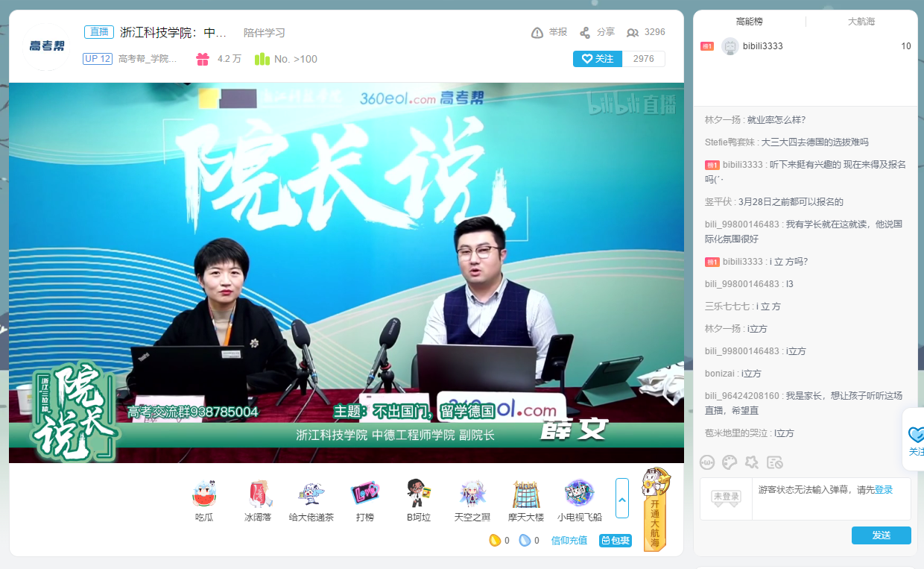Viewport: 924px width, 569px height.
Task: Click the 登录 login link
Action: click(883, 490)
